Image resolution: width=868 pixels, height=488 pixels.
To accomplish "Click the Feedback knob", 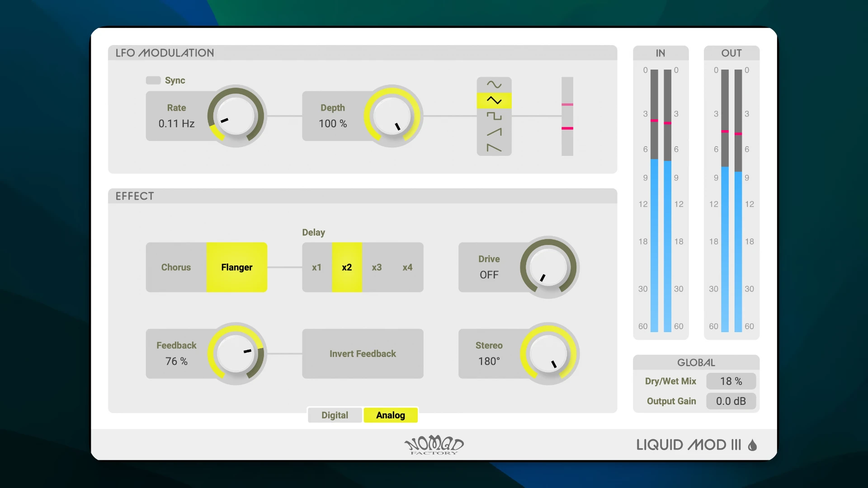I will point(236,353).
